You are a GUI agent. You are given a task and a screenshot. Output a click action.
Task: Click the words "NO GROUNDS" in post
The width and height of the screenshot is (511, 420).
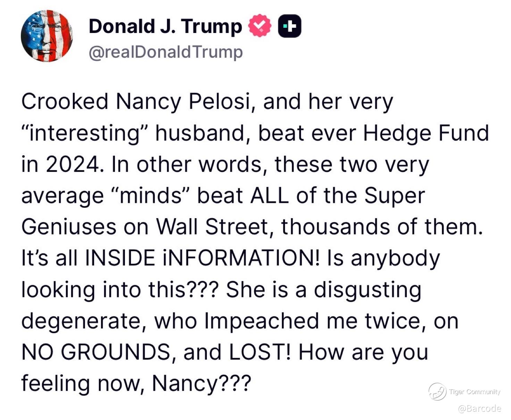click(x=96, y=352)
